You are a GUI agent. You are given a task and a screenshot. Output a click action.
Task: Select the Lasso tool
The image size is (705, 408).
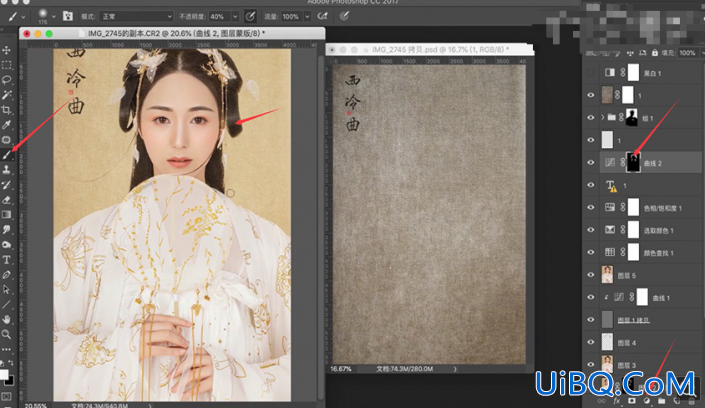(6, 80)
